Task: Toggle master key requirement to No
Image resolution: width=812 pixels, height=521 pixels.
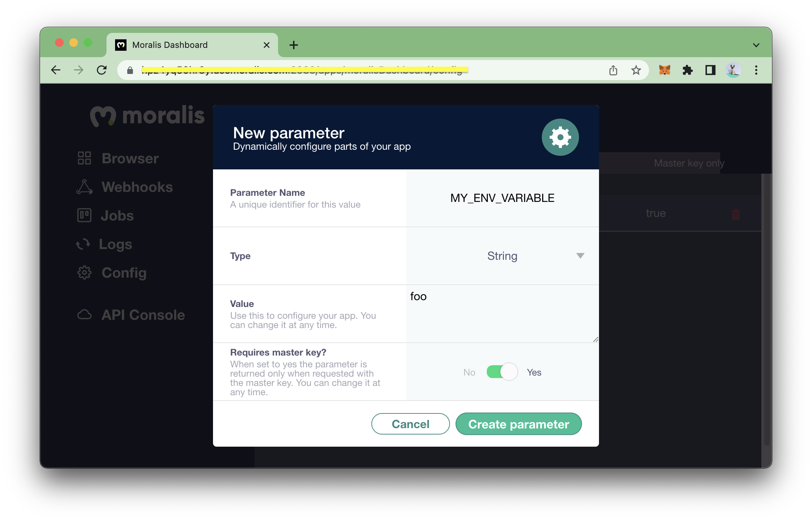Action: [501, 371]
